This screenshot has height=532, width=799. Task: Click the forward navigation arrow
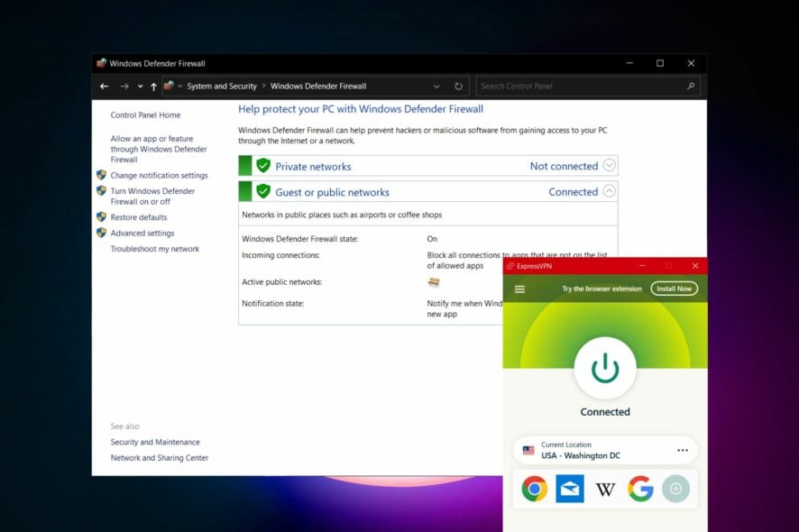click(124, 87)
